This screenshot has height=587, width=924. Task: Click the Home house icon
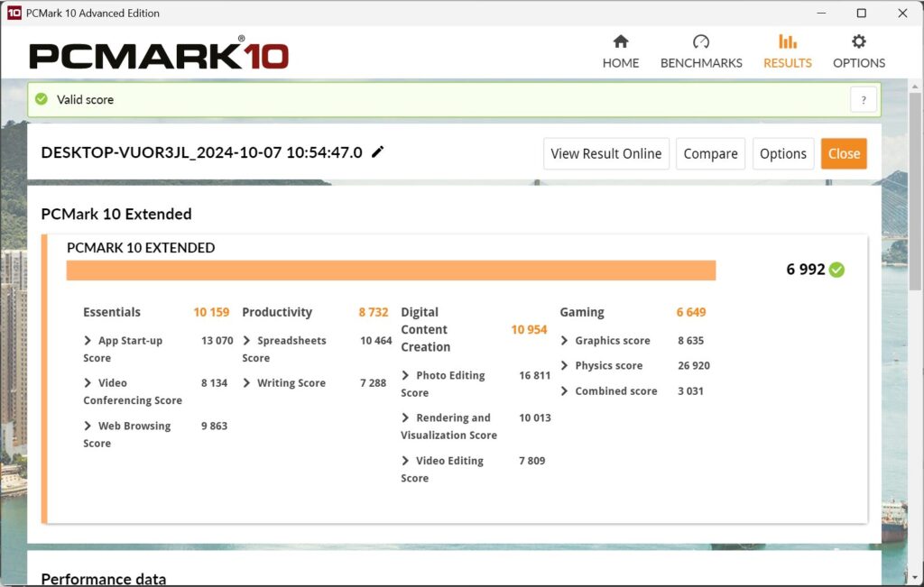(621, 41)
